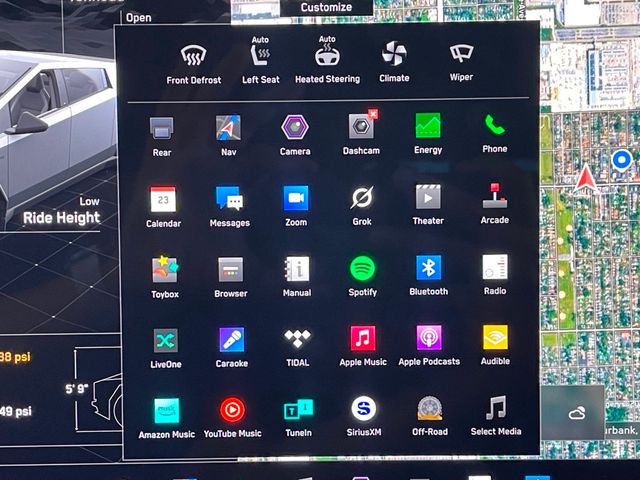Screen dimensions: 640x480
Task: Tap the red navigation arrow on the map
Action: pos(585,178)
